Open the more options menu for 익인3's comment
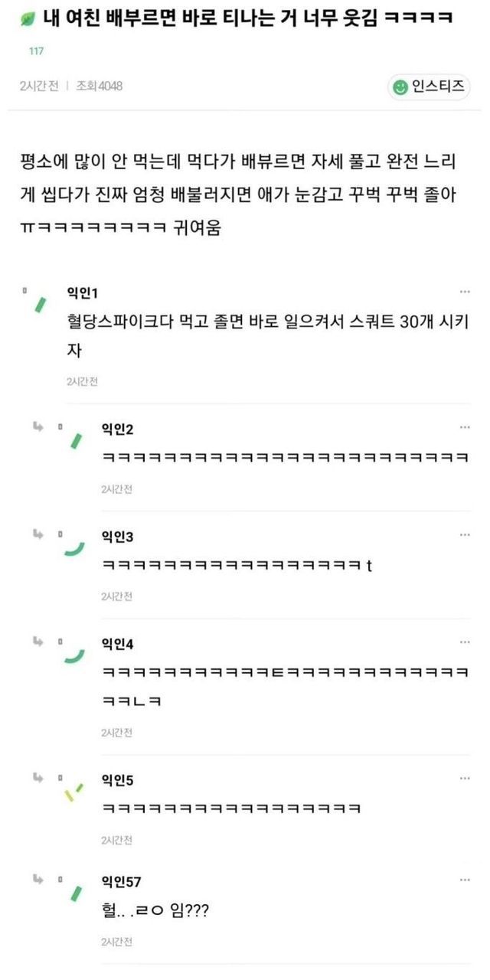Viewport: 490px width, 980px height. 465,534
